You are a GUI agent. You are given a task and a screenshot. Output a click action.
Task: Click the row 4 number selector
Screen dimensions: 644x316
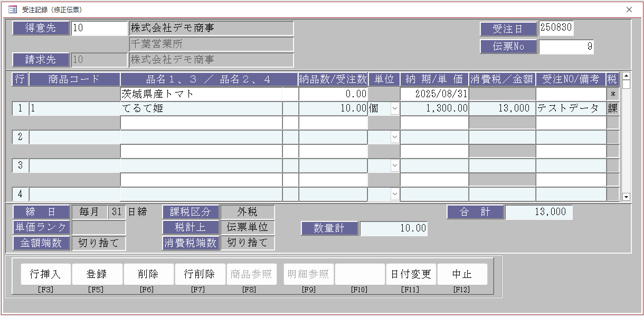20,194
